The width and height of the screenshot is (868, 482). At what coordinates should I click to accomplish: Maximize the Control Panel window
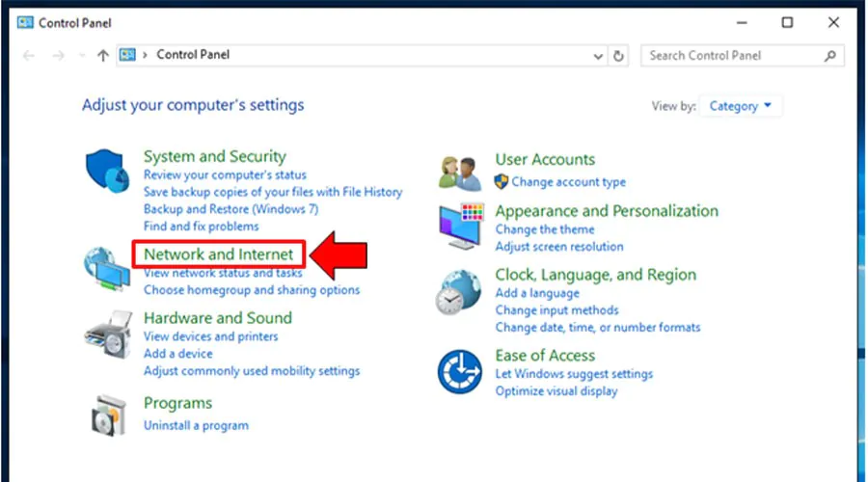(787, 23)
